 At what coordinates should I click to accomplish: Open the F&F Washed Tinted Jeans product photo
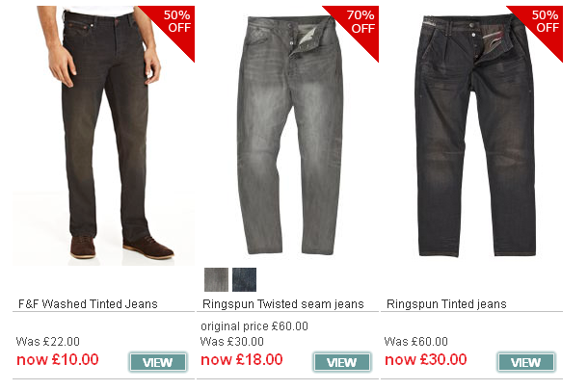[x=103, y=136]
